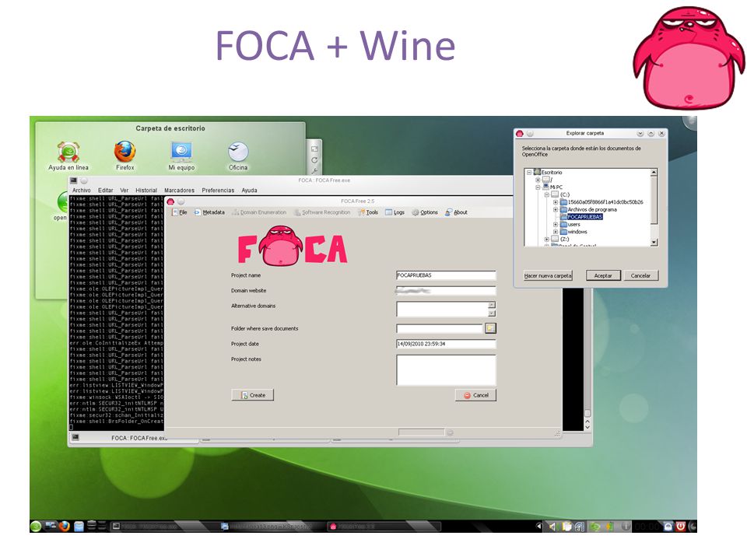747x560 pixels.
Task: Open Metadata in FOCA toolbar
Action: pos(209,212)
